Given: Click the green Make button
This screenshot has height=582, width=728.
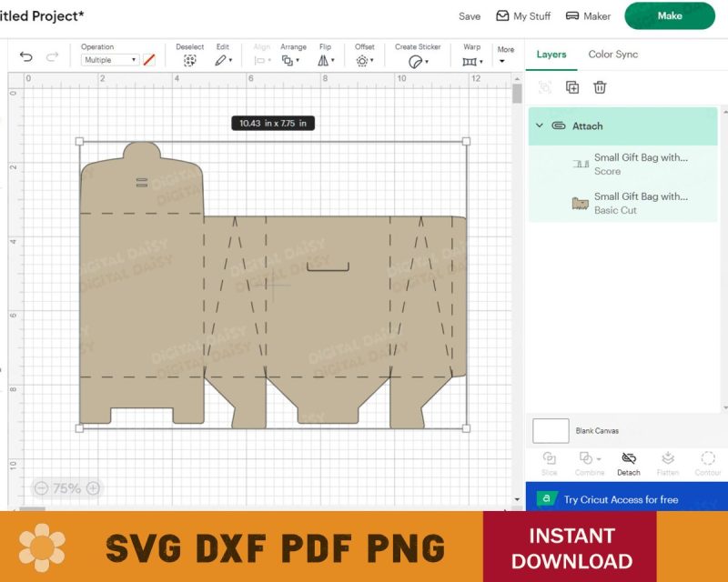Looking at the screenshot, I should pyautogui.click(x=669, y=15).
